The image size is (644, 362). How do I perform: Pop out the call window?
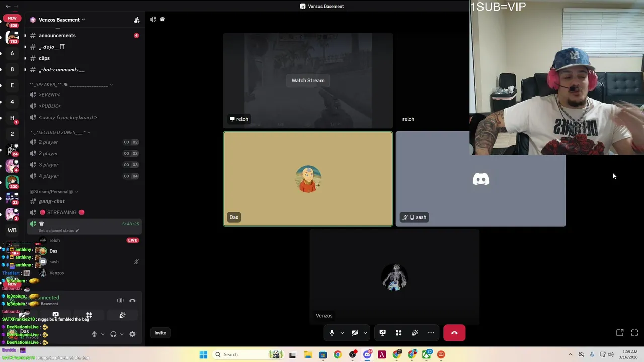[620, 333]
